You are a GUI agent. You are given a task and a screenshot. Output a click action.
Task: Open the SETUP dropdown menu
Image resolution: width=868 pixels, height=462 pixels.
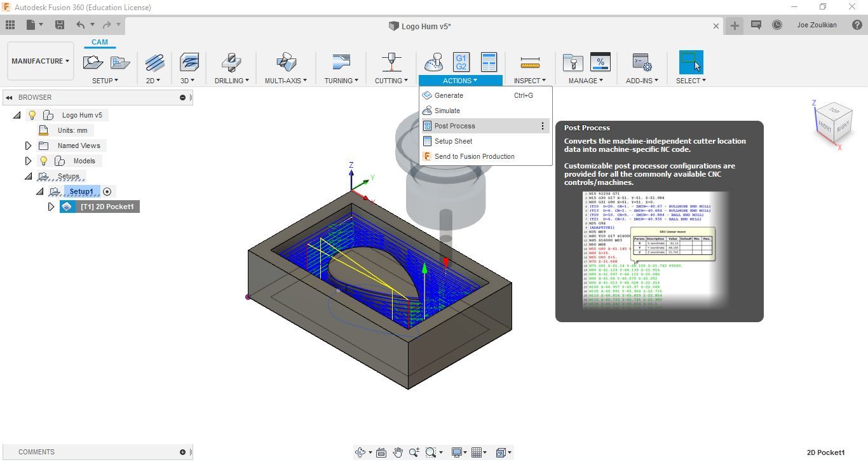point(105,81)
